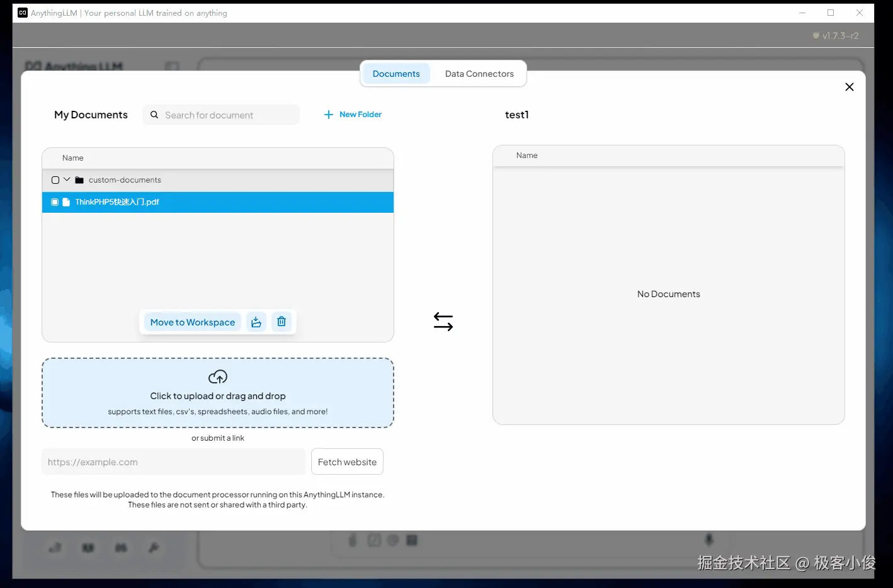
Task: Focus the Search for document field
Action: [x=221, y=115]
